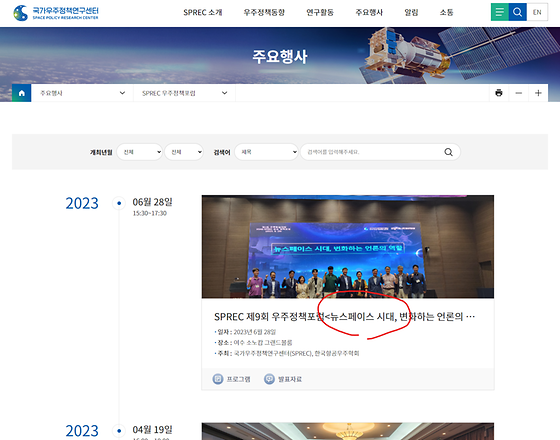Open the 프로그램 document icon
560x440 pixels.
click(218, 379)
